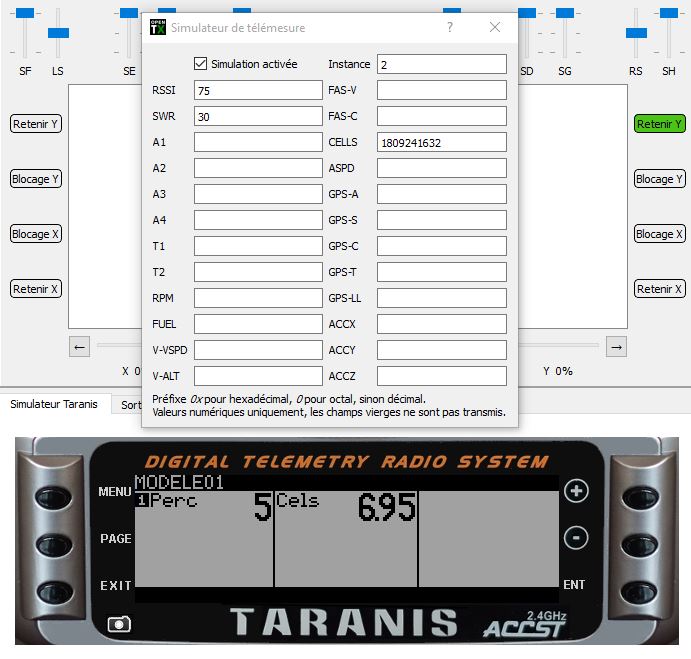Viewport: 691px width, 659px height.
Task: Click the Instance input field
Action: click(x=442, y=64)
